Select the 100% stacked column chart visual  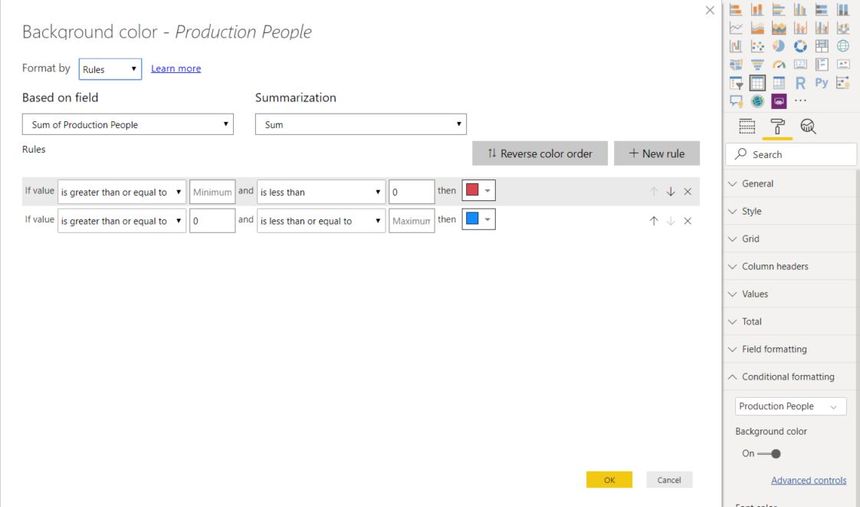pos(843,9)
